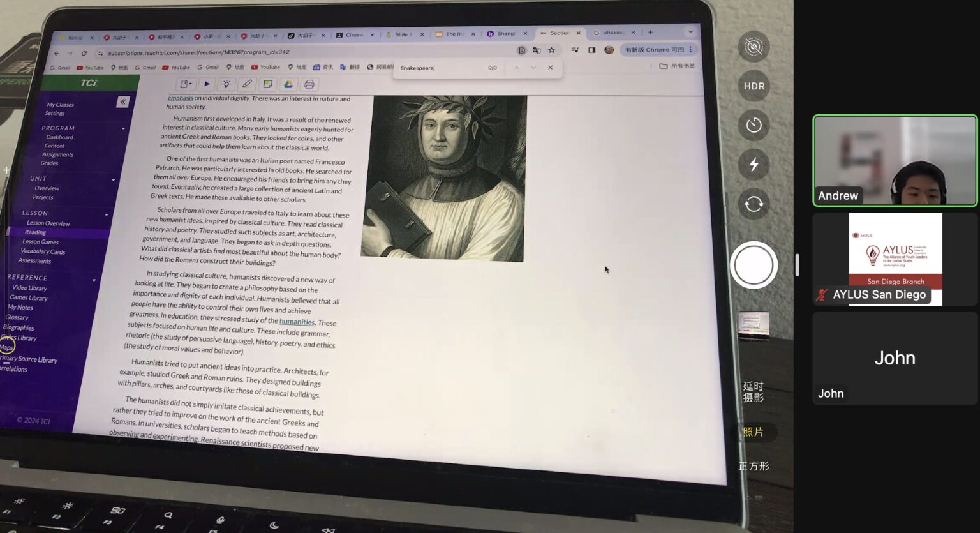980x533 pixels.
Task: Open Chrome side panel icon
Action: pyautogui.click(x=591, y=50)
